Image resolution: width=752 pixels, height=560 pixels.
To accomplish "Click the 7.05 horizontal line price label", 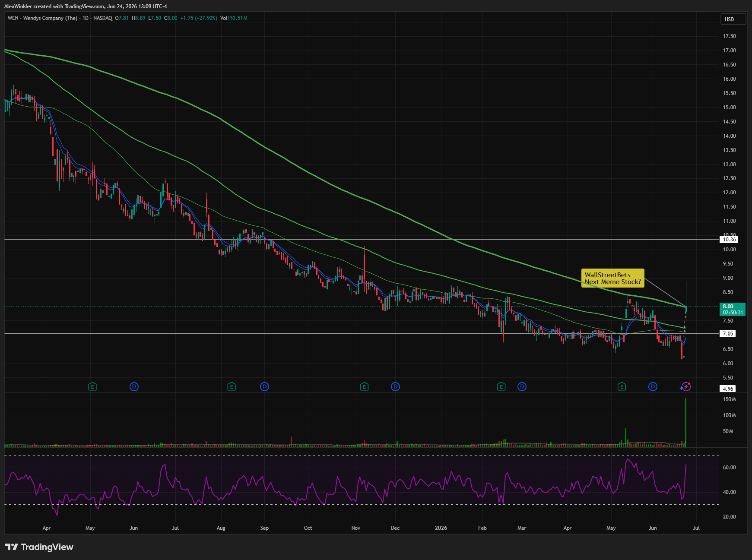I will pyautogui.click(x=728, y=333).
